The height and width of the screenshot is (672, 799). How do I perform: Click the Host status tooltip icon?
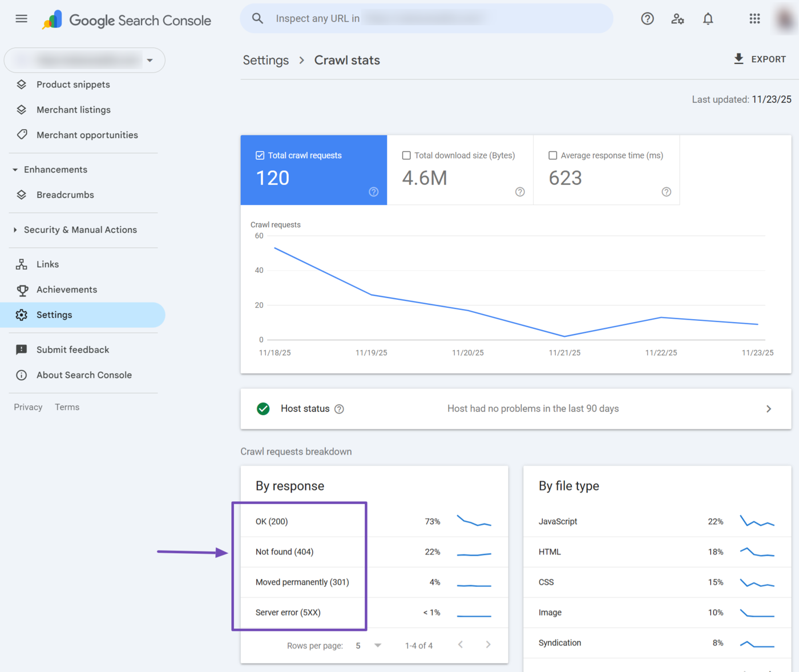coord(339,409)
